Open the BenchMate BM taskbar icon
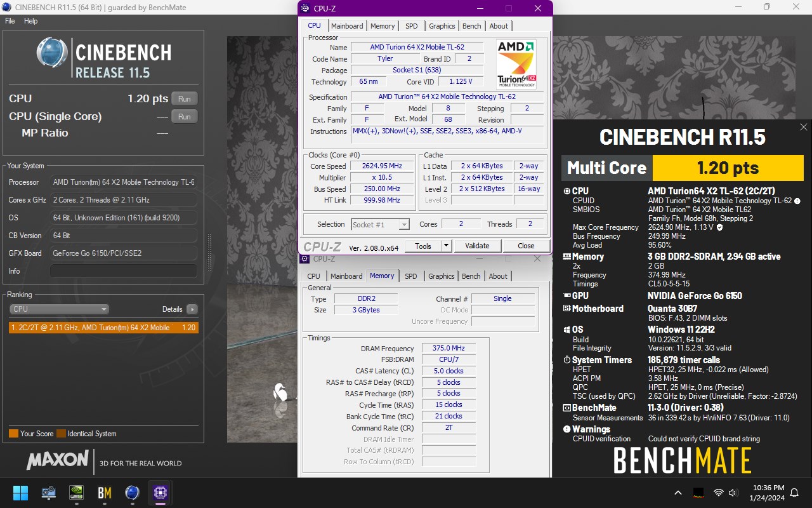 (104, 492)
